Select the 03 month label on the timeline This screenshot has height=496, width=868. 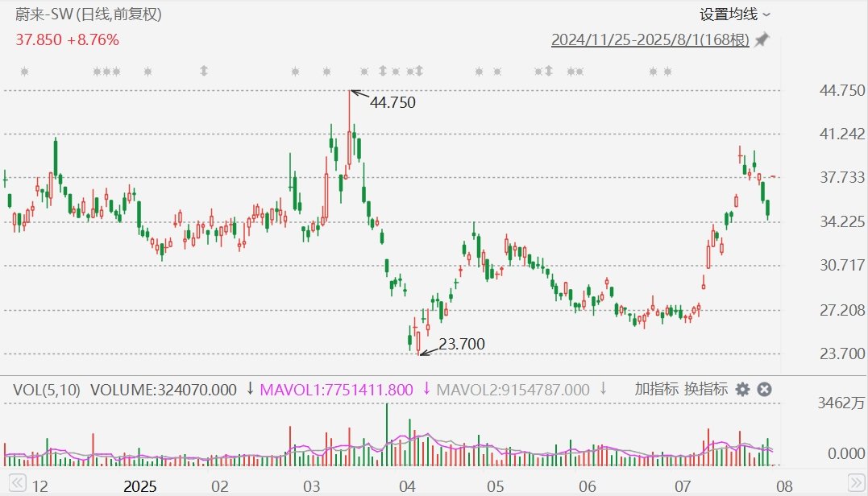(312, 486)
